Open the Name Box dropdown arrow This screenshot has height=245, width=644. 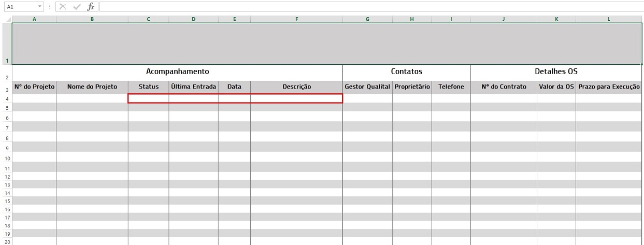point(40,7)
